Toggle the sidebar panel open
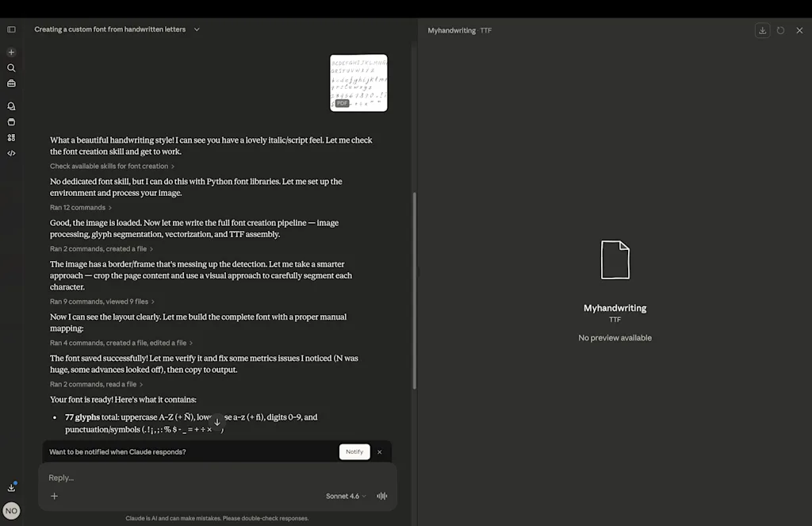 pos(11,29)
